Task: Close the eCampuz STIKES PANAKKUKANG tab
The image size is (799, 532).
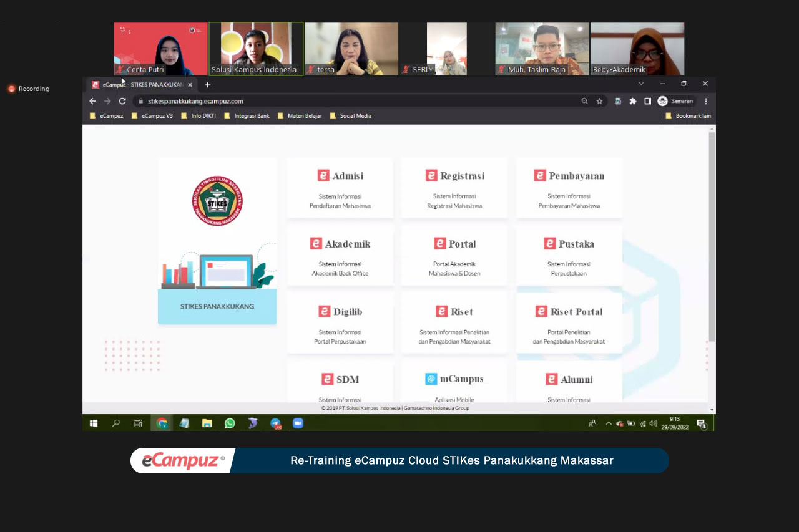Action: [x=190, y=85]
